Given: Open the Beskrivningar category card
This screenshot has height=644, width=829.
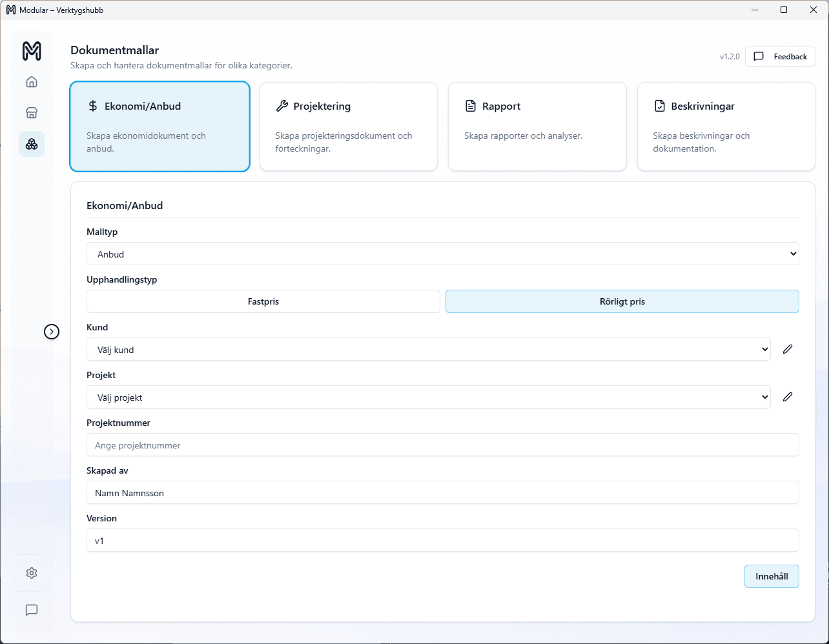Looking at the screenshot, I should [x=726, y=126].
